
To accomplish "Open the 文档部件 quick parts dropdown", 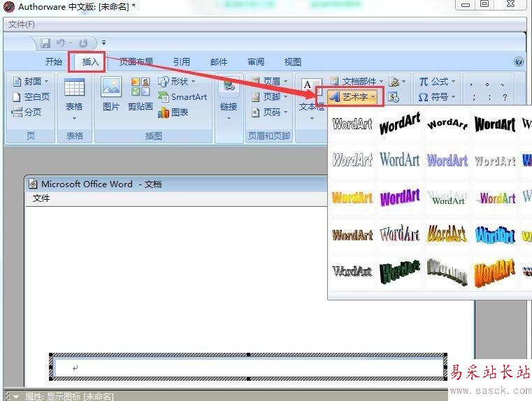I will click(357, 81).
